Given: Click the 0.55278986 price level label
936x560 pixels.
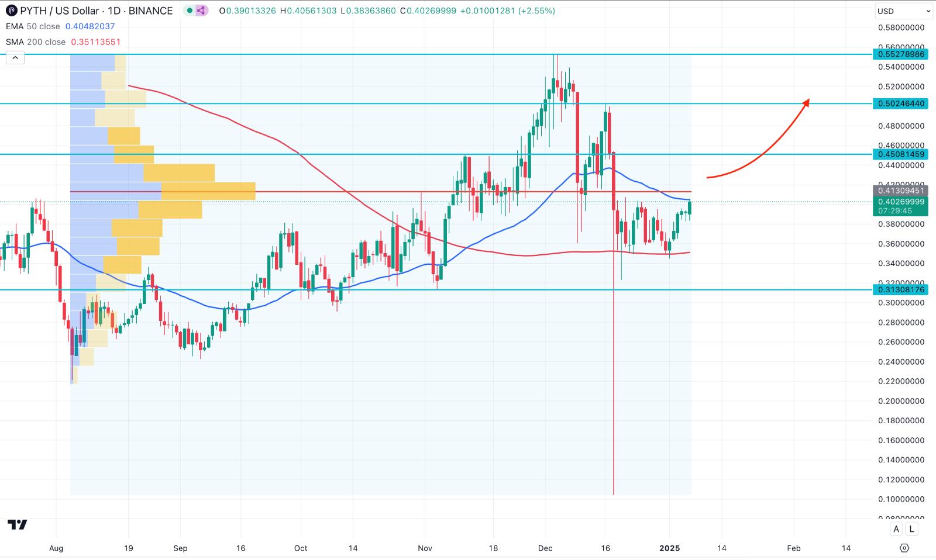Looking at the screenshot, I should (x=901, y=54).
